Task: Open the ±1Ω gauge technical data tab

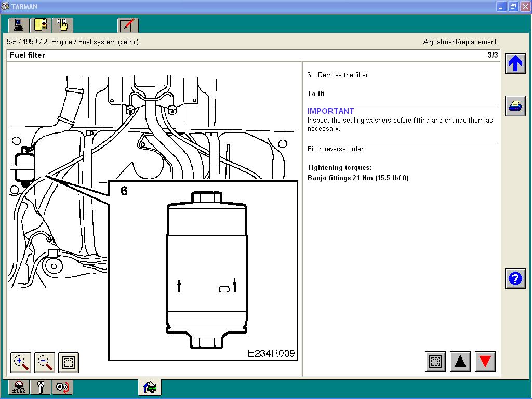Action: click(x=19, y=387)
